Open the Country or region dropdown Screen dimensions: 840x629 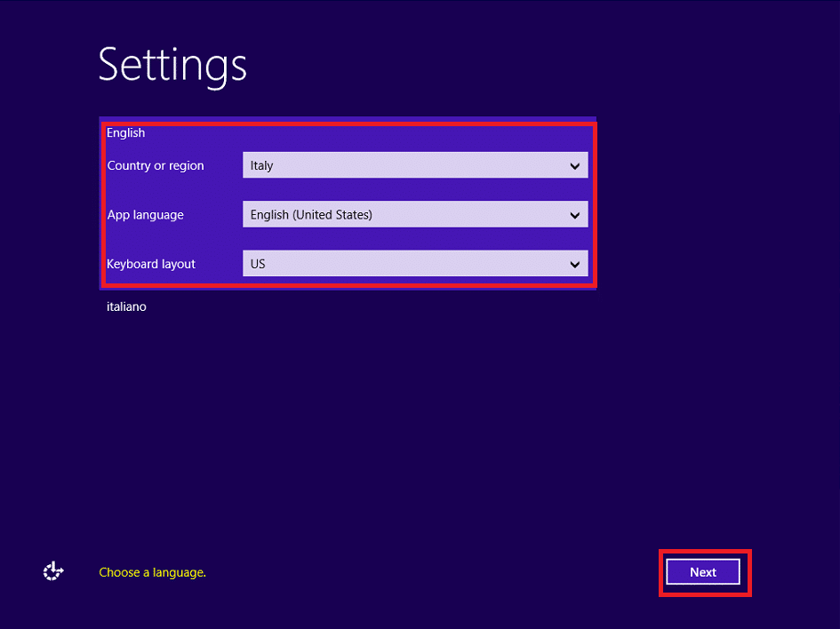pos(415,165)
